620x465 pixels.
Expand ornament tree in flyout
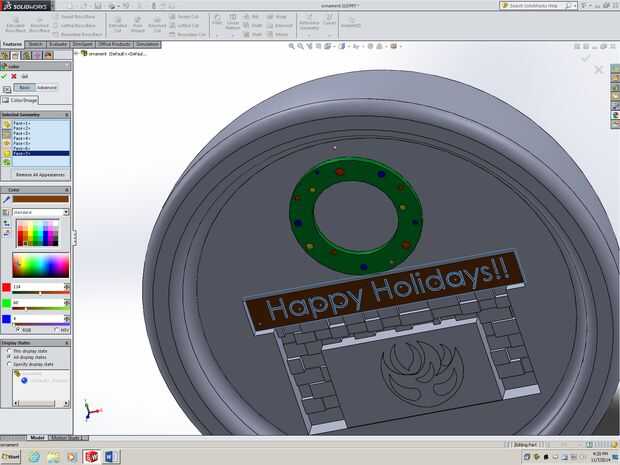[77, 53]
